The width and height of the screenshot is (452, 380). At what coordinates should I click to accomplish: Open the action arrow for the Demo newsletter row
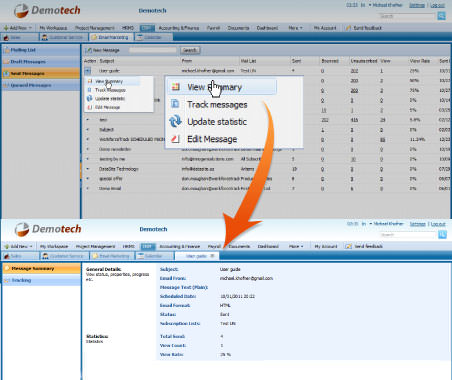[88, 149]
